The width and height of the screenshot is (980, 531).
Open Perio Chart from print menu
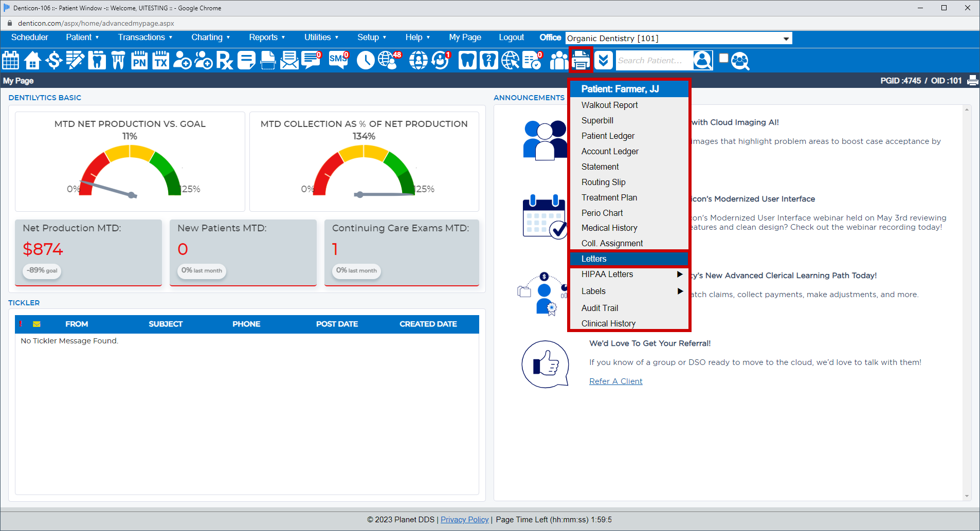tap(629, 213)
